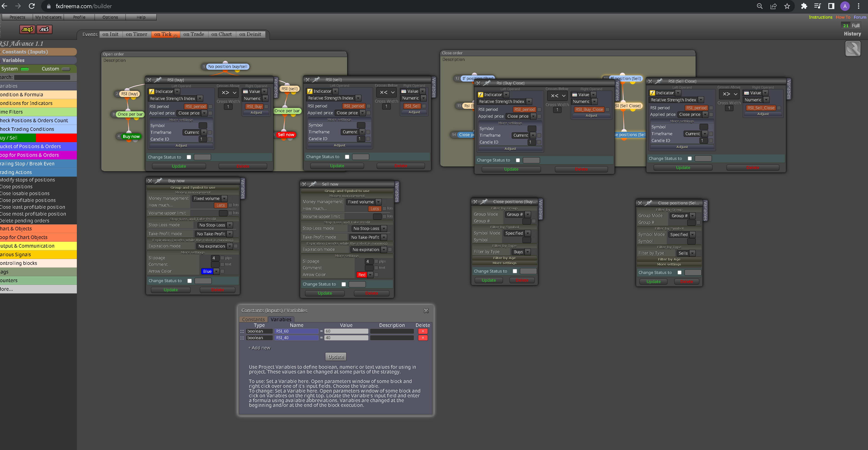This screenshot has width=868, height=450.
Task: Toggle Change Status in Close positions (Buy)
Action: 515,271
